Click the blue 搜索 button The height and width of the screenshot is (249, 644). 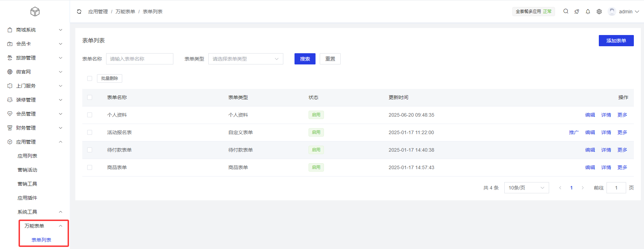click(305, 59)
